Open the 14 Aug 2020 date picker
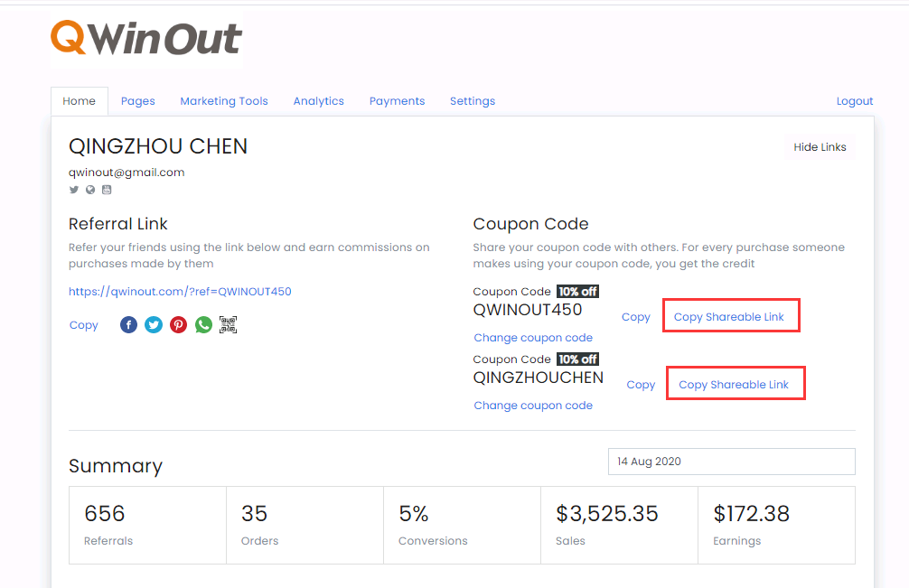Viewport: 909px width, 588px height. tap(731, 462)
